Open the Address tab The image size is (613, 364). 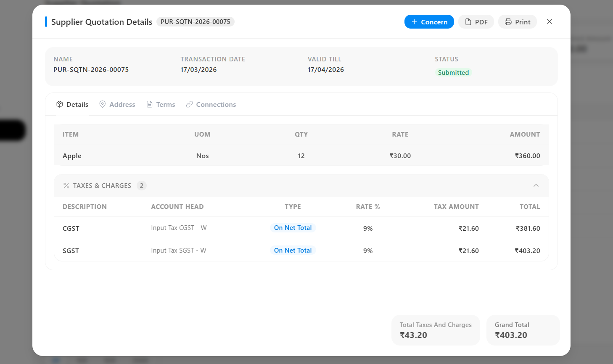pyautogui.click(x=117, y=104)
